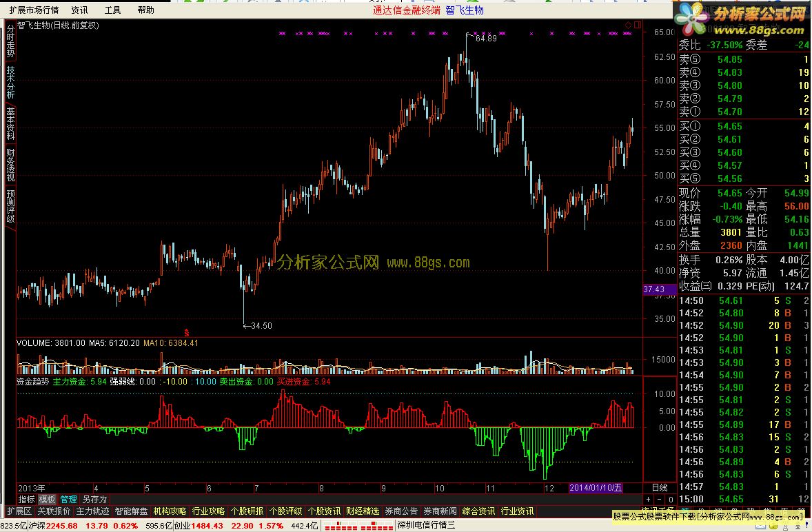Click the 模板 button
The height and width of the screenshot is (532, 812).
[47, 500]
